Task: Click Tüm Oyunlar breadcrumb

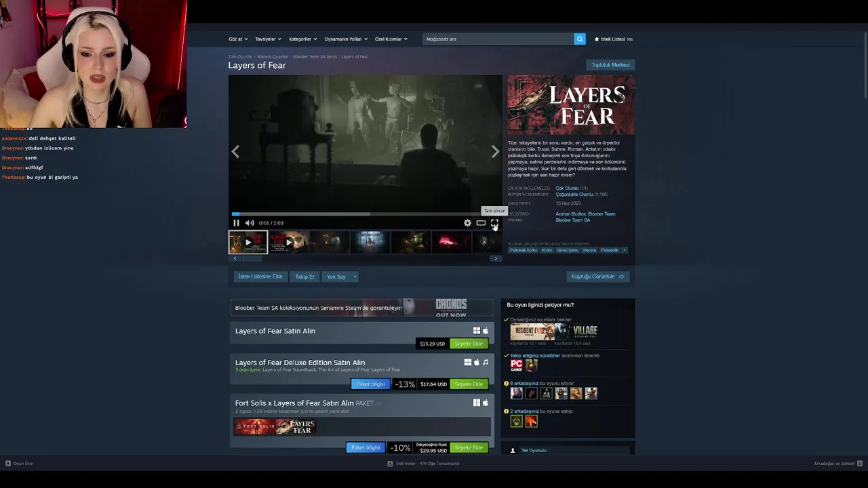Action: [x=240, y=57]
